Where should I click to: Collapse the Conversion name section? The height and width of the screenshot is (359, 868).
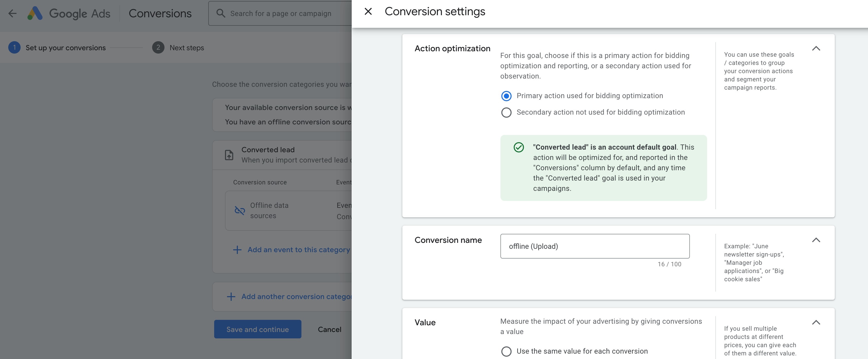[x=816, y=240]
